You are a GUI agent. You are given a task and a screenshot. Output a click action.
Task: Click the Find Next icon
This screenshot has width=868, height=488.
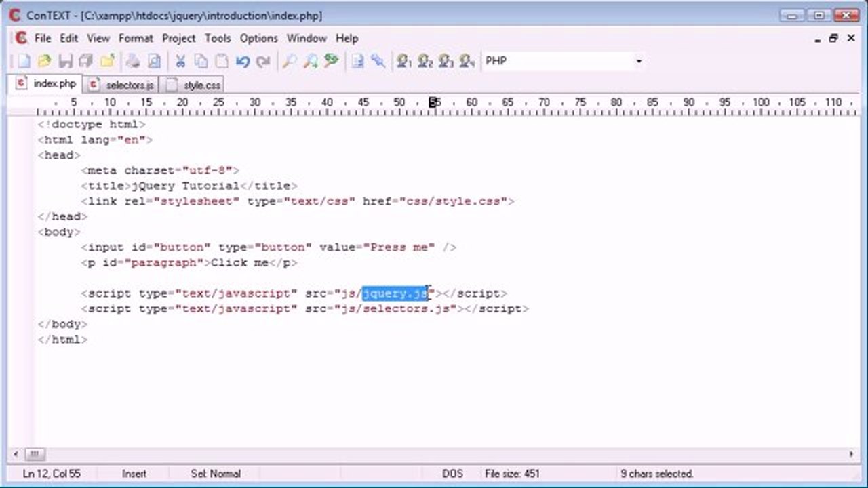tap(310, 61)
